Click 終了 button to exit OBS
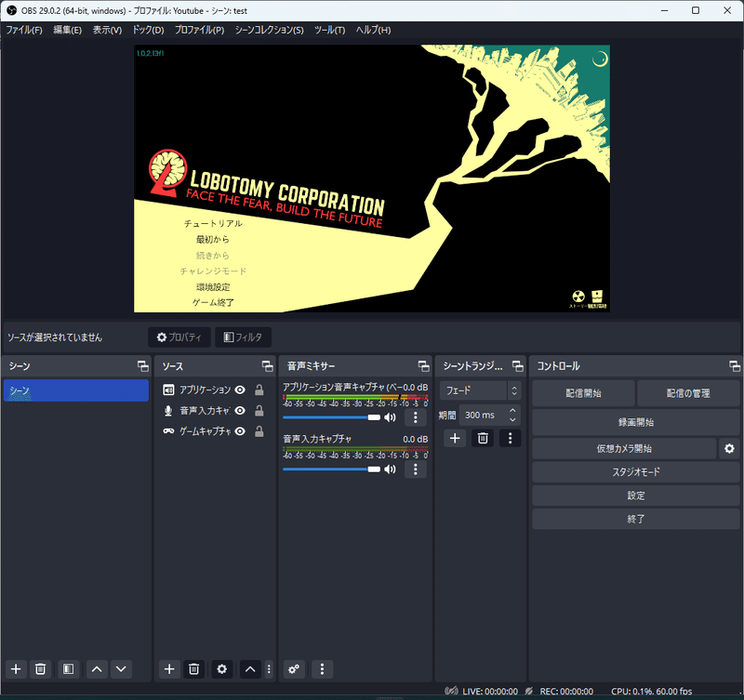 point(636,519)
